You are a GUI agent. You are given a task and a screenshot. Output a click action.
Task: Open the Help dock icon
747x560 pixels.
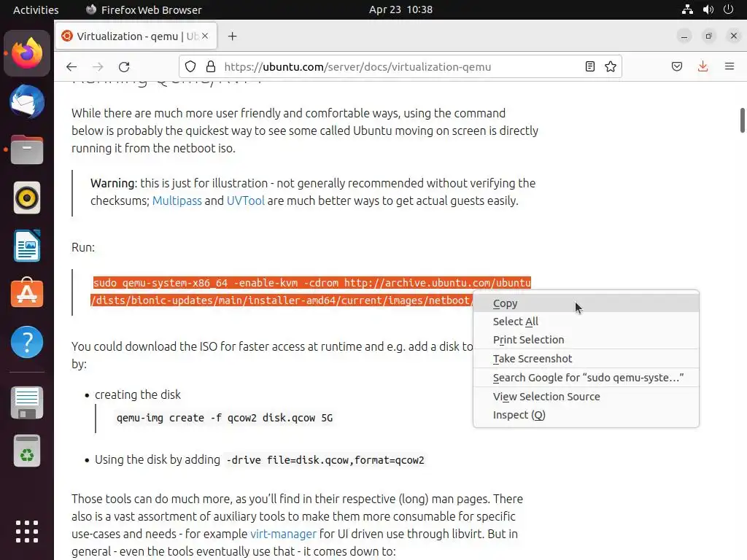coord(27,342)
